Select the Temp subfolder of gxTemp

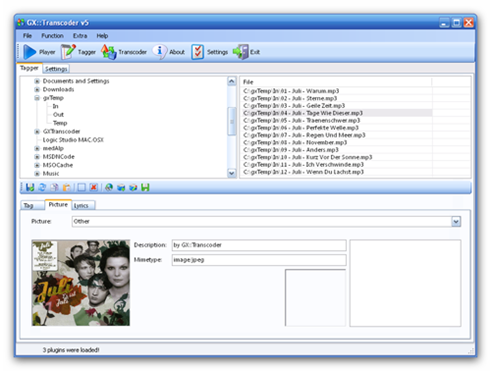point(60,123)
